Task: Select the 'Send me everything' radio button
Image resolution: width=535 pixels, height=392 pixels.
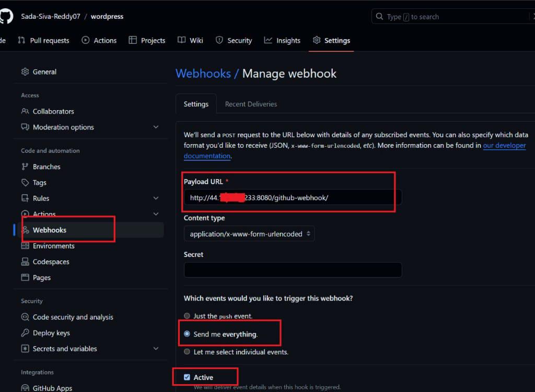Action: pyautogui.click(x=187, y=334)
